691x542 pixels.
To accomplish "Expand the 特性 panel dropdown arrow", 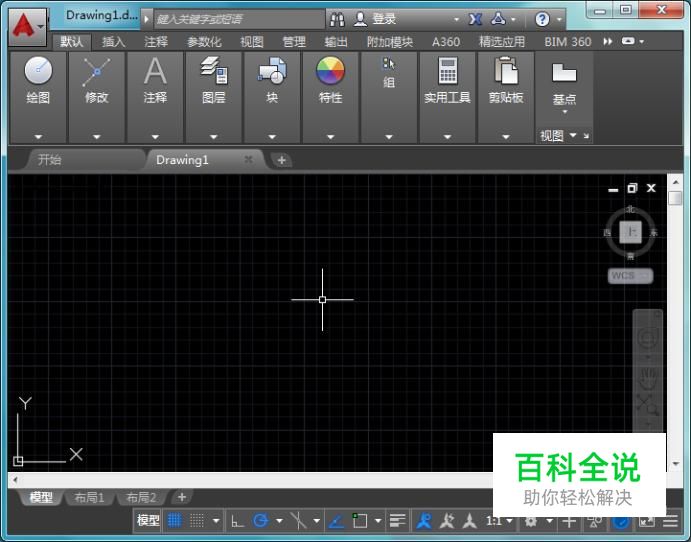I will [331, 137].
